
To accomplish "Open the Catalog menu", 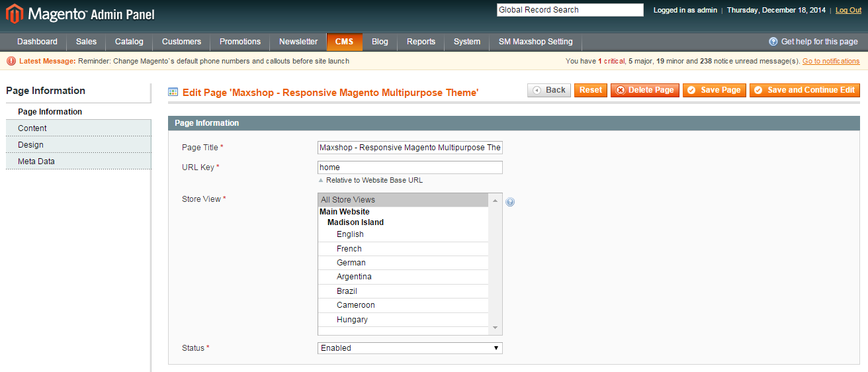I will click(x=129, y=42).
